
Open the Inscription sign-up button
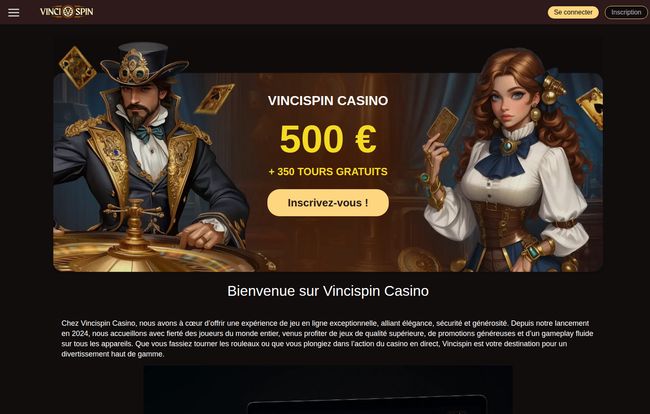[626, 12]
